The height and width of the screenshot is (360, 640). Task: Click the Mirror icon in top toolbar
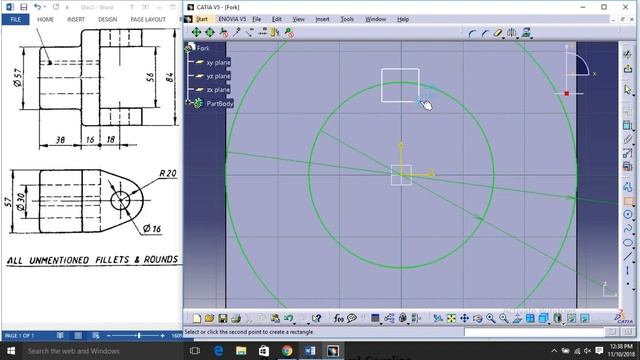(511, 33)
